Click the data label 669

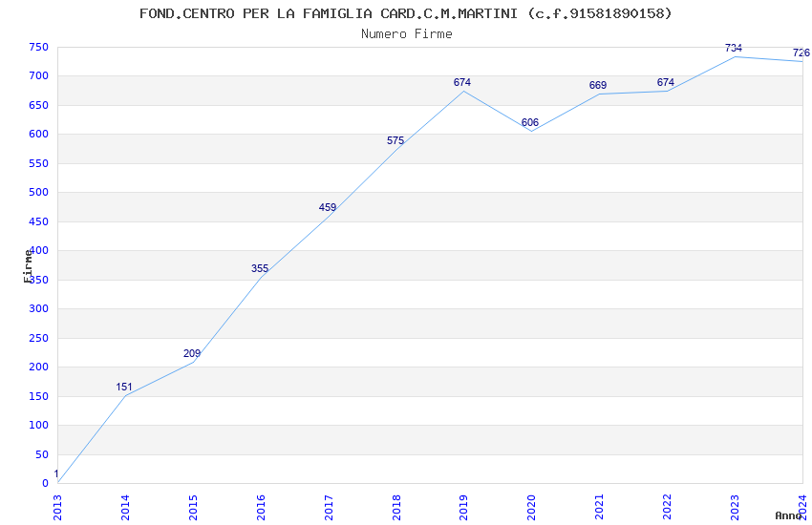point(598,85)
